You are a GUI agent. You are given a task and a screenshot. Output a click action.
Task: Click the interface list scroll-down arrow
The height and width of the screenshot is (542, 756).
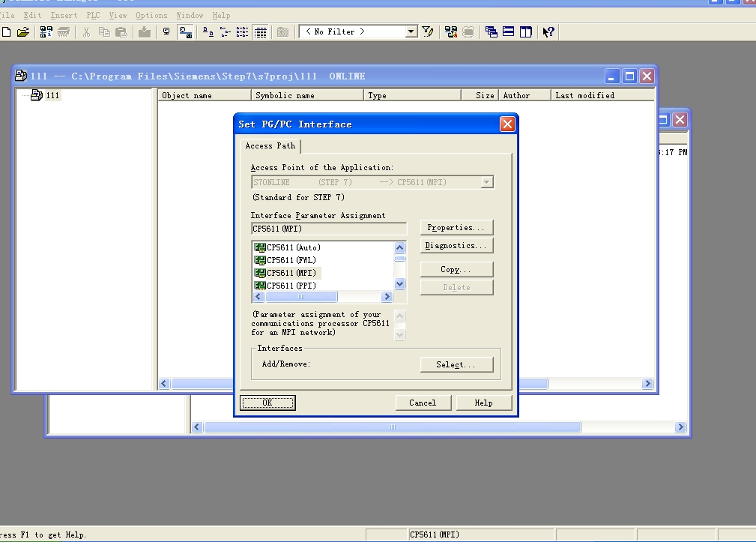tap(399, 284)
